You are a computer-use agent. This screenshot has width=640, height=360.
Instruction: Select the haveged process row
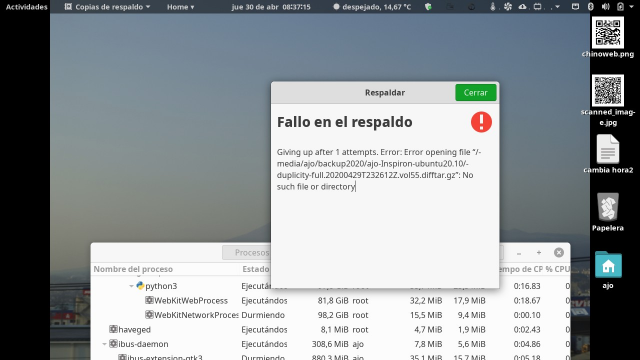[x=330, y=329]
